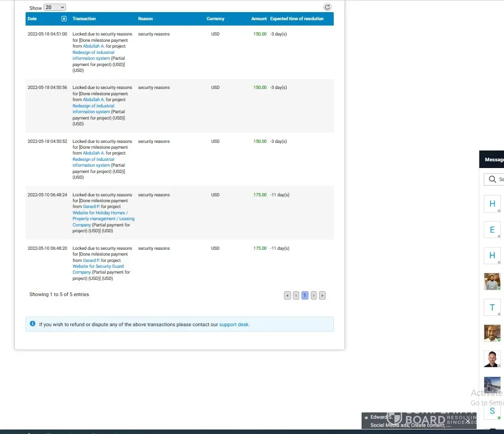
Task: Open Gerard P. profile link in last row
Action: (x=91, y=261)
